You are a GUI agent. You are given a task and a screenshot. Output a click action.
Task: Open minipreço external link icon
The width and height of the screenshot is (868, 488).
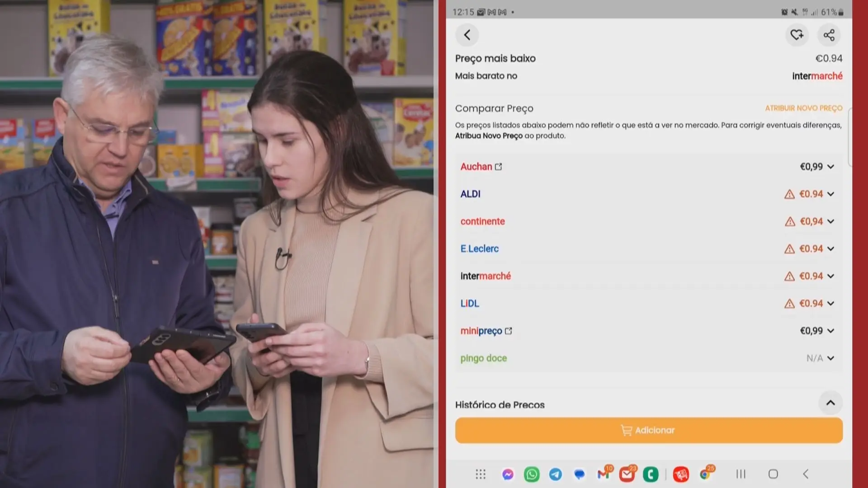[509, 331]
